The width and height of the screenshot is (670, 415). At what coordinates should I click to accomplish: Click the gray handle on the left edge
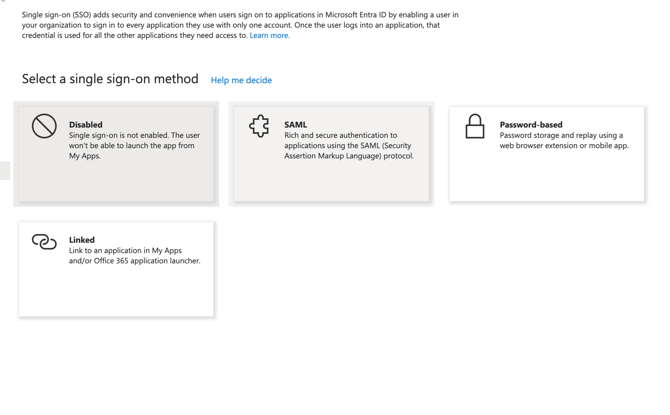click(x=5, y=170)
